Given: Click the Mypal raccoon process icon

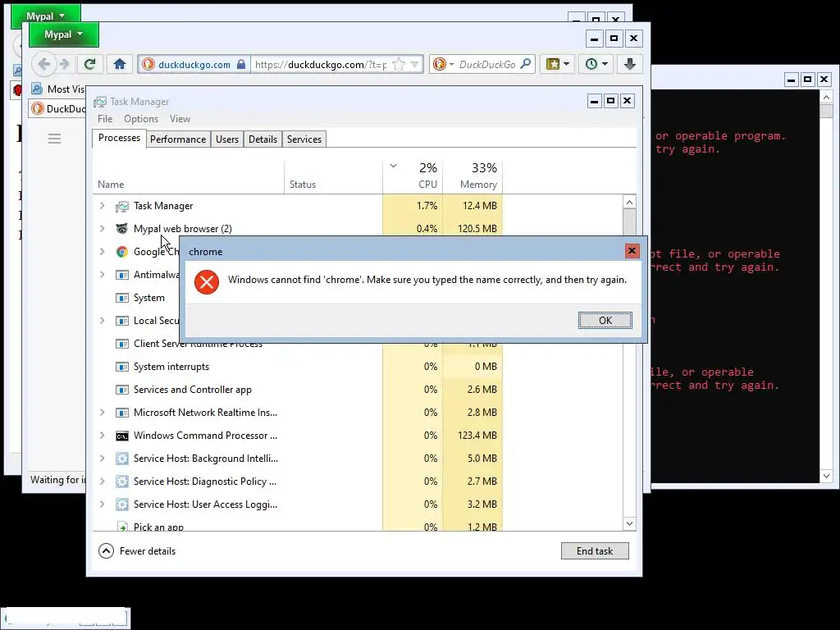Looking at the screenshot, I should click(x=122, y=229).
